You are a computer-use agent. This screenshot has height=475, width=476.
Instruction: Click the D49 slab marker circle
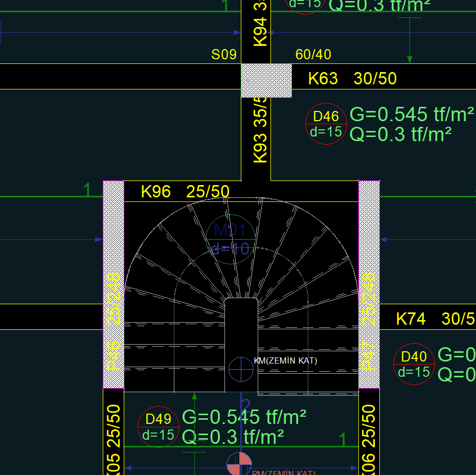pos(158,427)
